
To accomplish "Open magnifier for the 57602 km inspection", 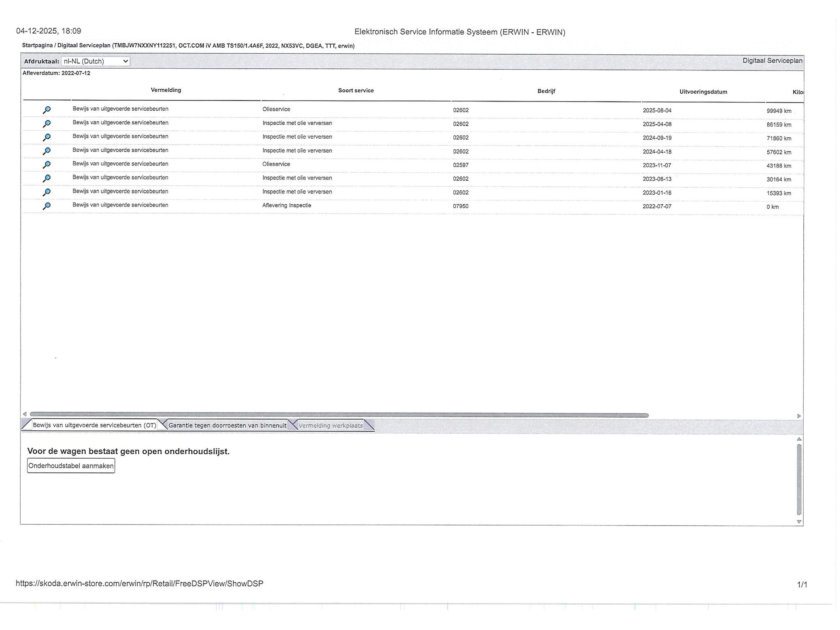I will (x=47, y=151).
